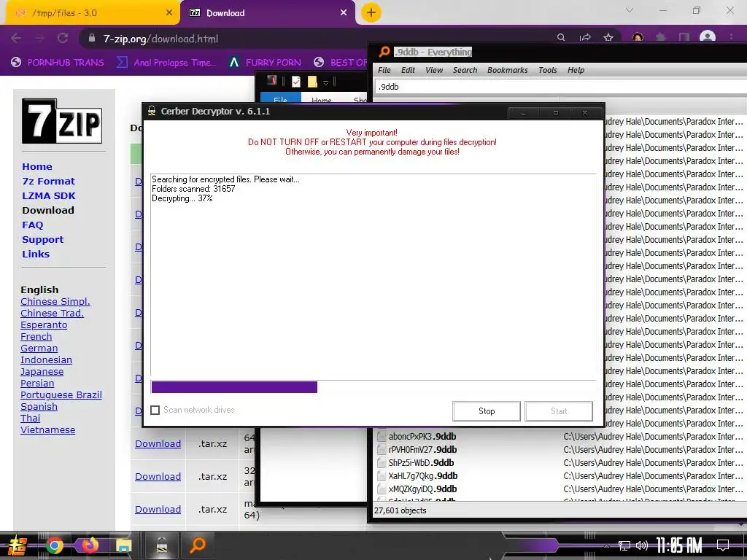Select the aboncPxPK3.9ddb file row
The height and width of the screenshot is (560, 747).
[x=560, y=436]
